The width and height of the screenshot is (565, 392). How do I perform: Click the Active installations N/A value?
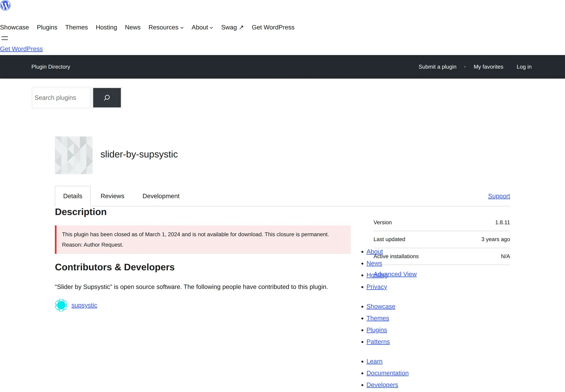pyautogui.click(x=505, y=256)
